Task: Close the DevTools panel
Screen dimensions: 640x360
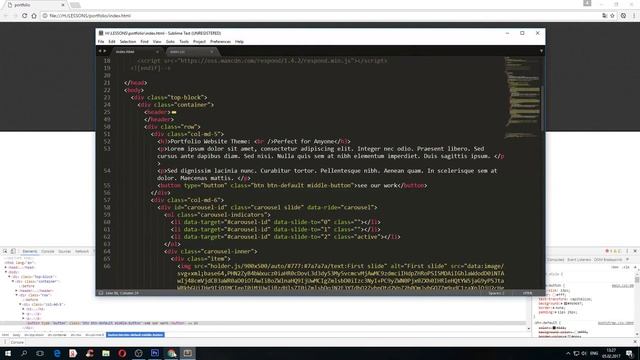Action: 635,251
